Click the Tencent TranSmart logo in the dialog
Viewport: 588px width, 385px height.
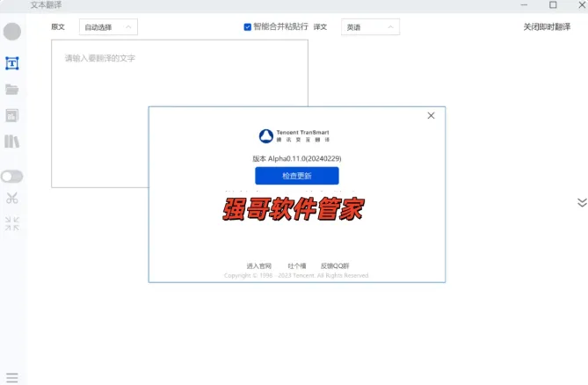(294, 136)
